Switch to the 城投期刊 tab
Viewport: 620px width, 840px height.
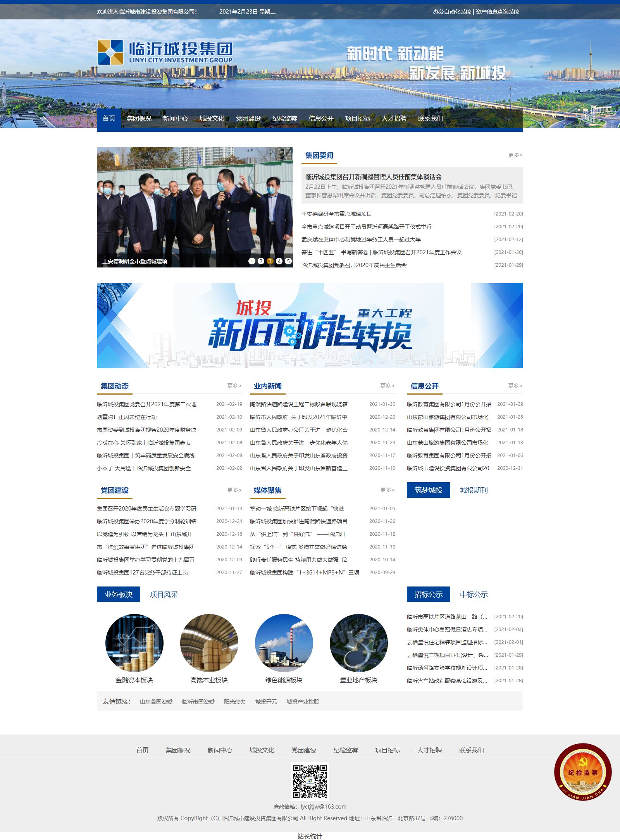point(474,490)
